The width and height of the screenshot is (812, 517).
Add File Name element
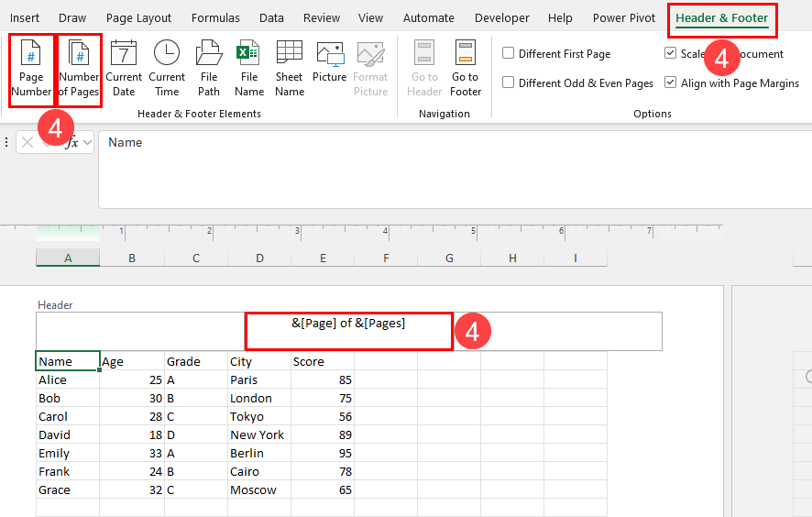[249, 70]
